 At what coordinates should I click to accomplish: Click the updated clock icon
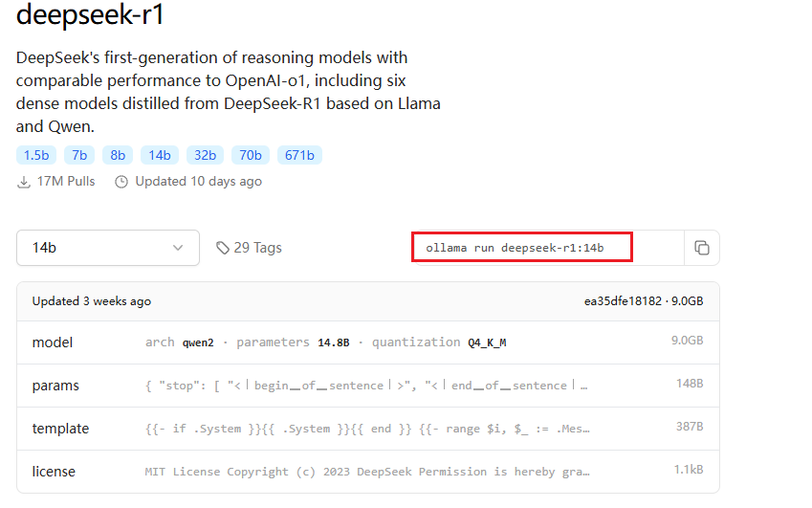(x=121, y=182)
